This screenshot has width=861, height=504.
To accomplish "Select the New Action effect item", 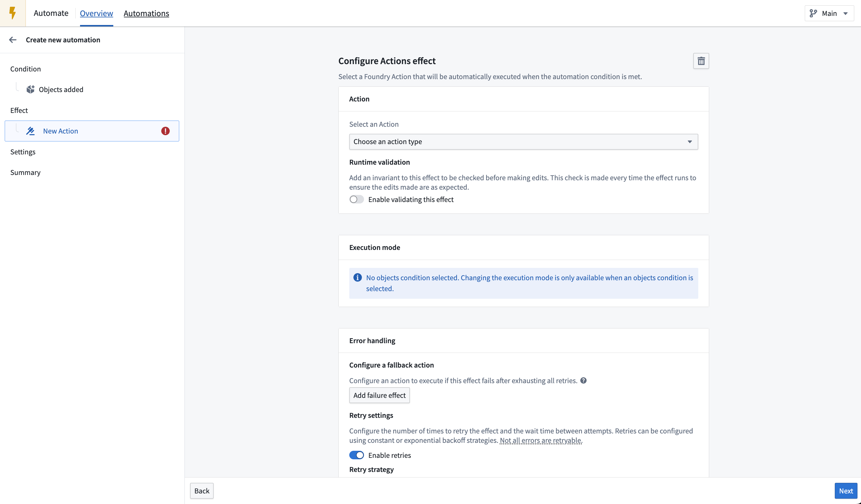I will click(92, 131).
